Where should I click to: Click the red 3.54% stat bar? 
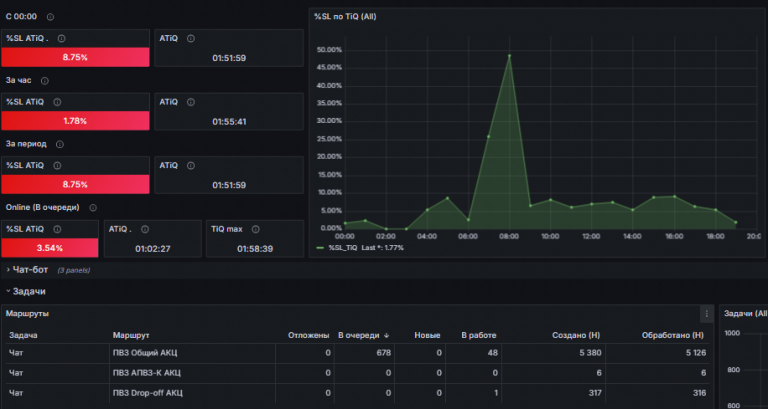49,248
